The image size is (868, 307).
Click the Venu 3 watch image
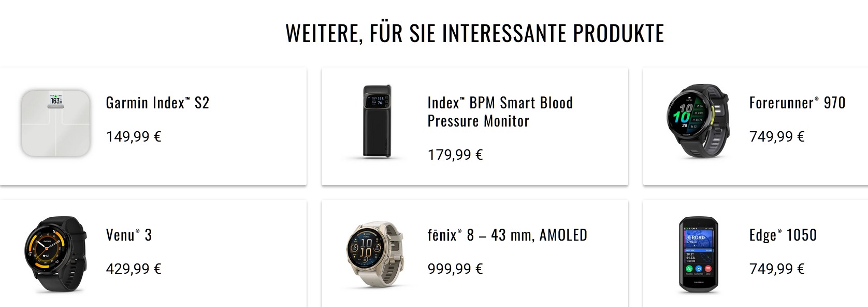point(56,254)
